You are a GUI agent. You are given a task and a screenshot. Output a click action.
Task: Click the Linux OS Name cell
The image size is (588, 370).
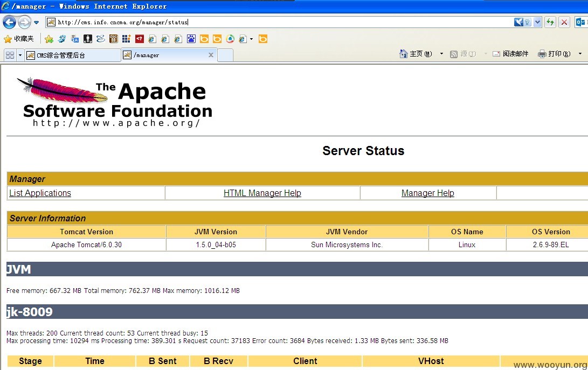point(467,245)
